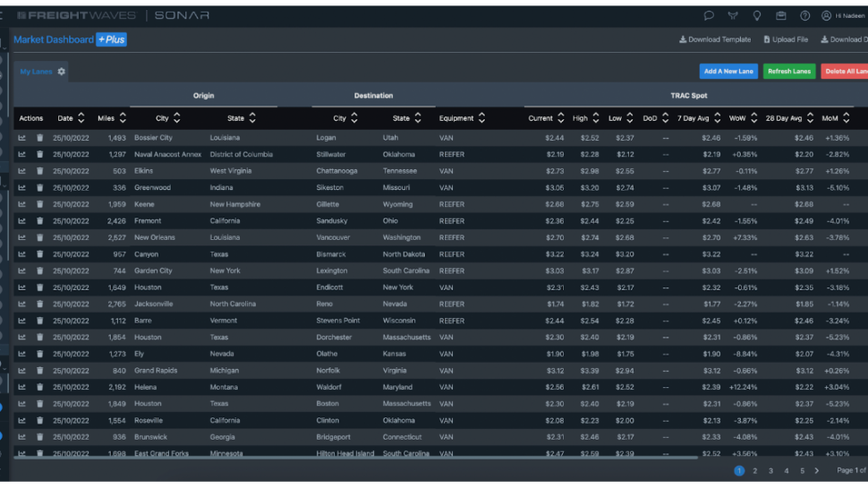Click the green Refresh Lanes button
The image size is (868, 489).
click(x=789, y=72)
